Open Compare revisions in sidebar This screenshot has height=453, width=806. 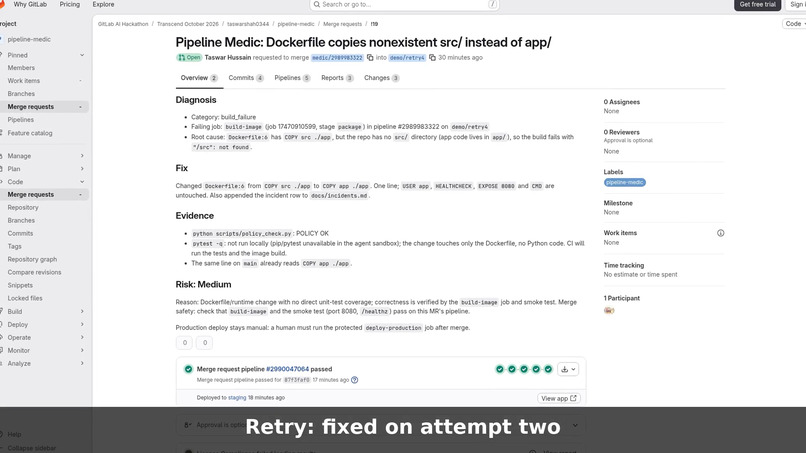click(34, 273)
